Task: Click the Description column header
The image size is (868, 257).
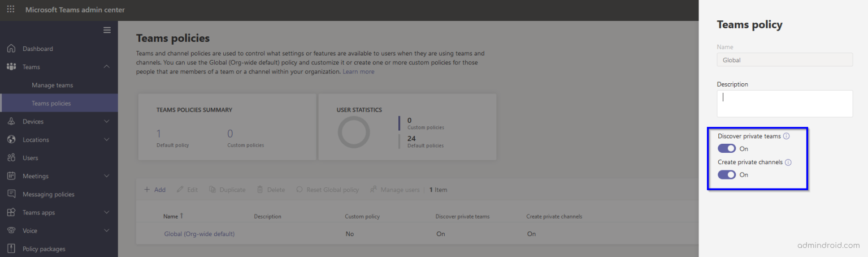Action: pyautogui.click(x=267, y=216)
